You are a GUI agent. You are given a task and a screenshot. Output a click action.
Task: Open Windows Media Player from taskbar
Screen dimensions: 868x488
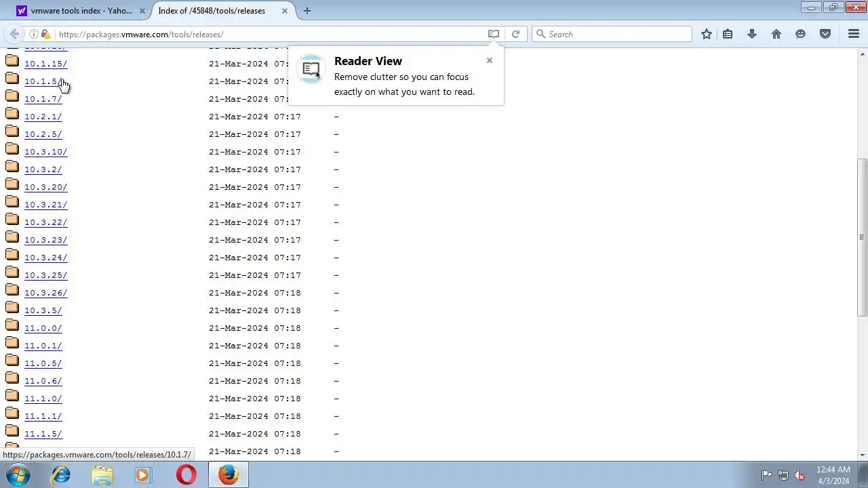[x=143, y=475]
